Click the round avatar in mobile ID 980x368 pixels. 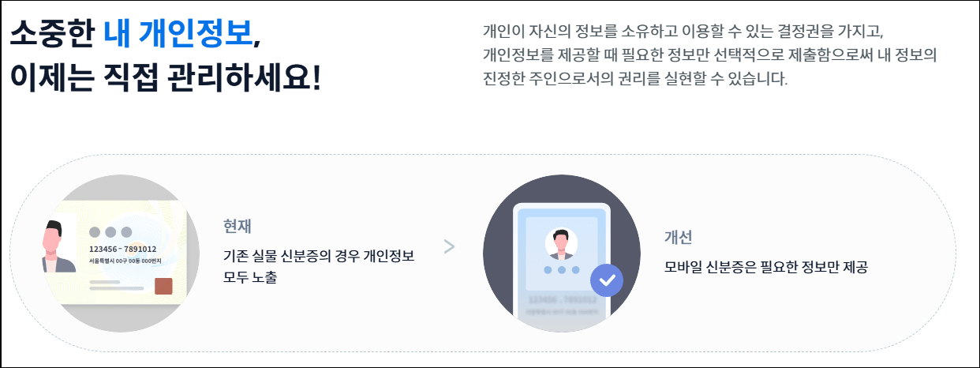coord(562,244)
